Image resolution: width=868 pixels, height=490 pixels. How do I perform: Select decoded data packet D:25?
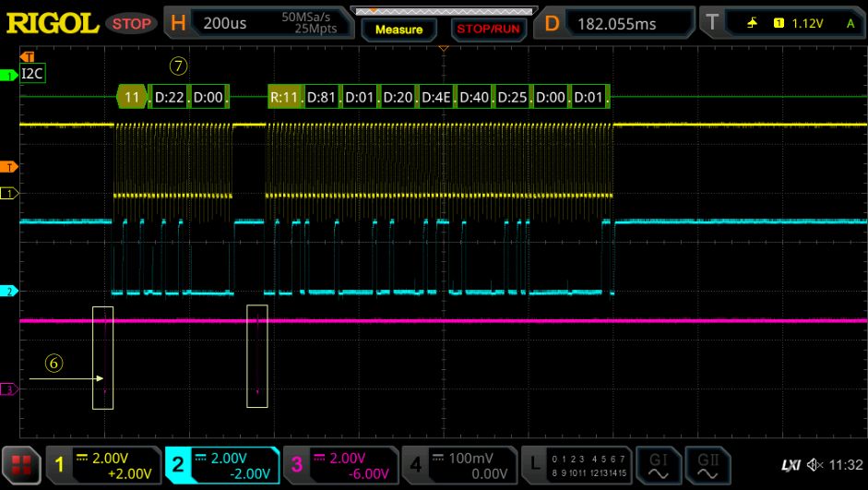pyautogui.click(x=513, y=97)
